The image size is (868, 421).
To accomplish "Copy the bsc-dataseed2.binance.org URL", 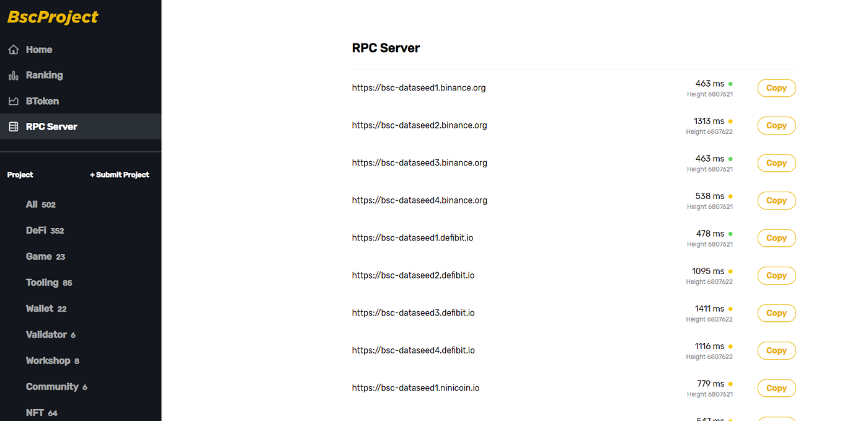I will pyautogui.click(x=776, y=126).
